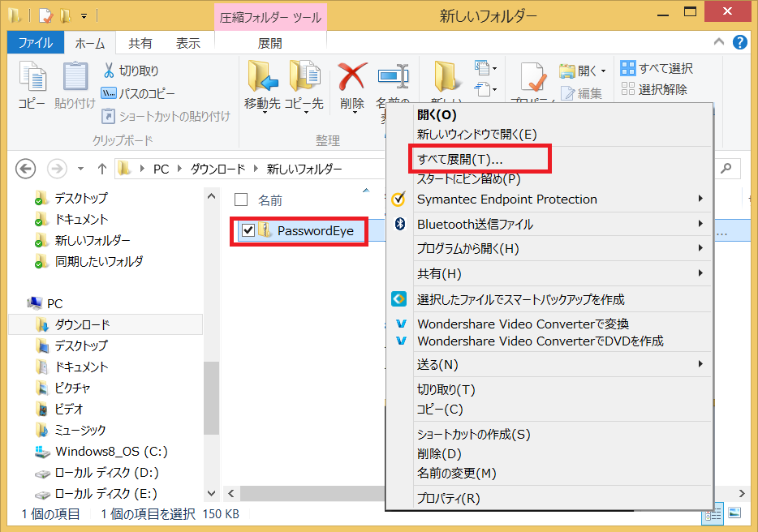Open Help with the blue question mark
The height and width of the screenshot is (532, 758).
click(x=739, y=42)
